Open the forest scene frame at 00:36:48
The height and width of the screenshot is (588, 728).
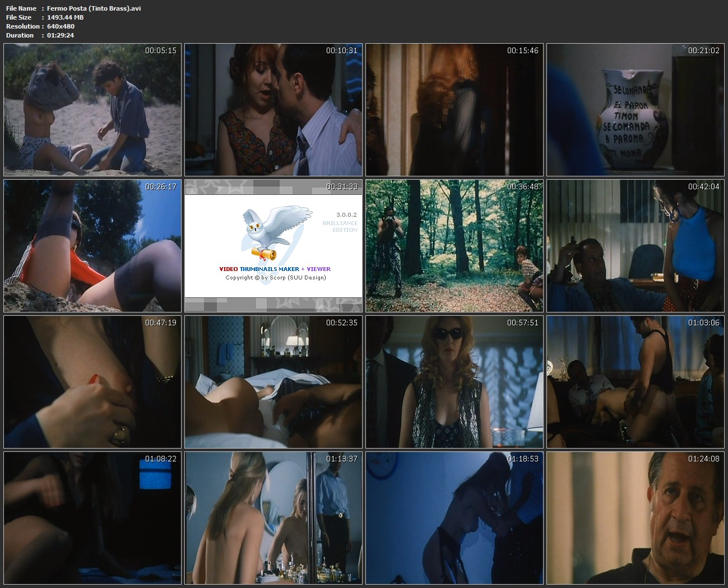(x=455, y=246)
